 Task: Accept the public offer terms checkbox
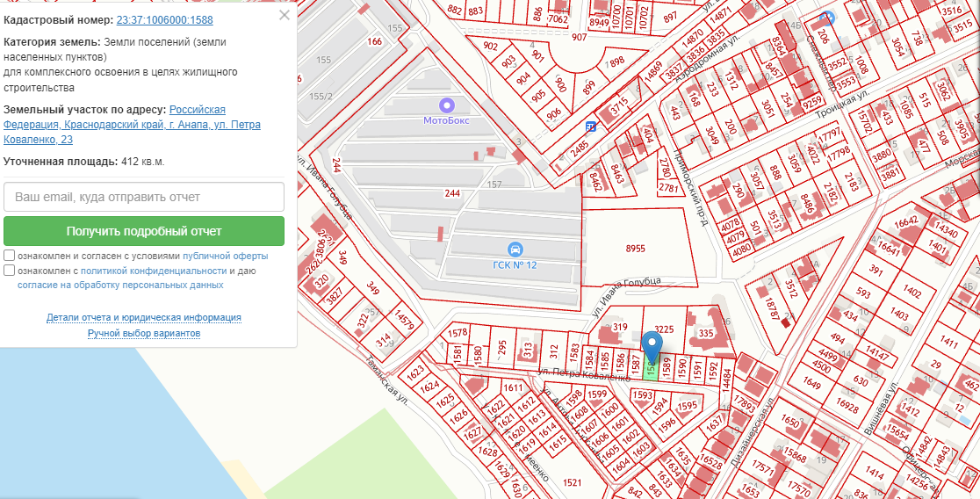pyautogui.click(x=9, y=256)
